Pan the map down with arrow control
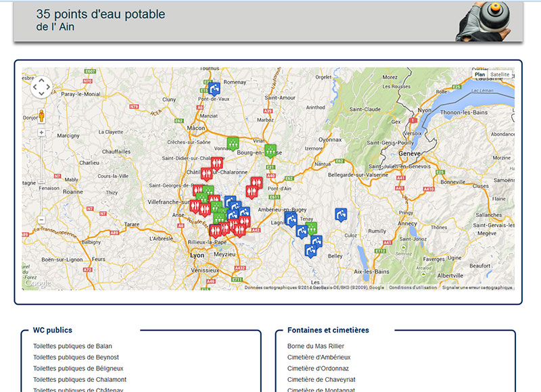The image size is (541, 392). 41,93
